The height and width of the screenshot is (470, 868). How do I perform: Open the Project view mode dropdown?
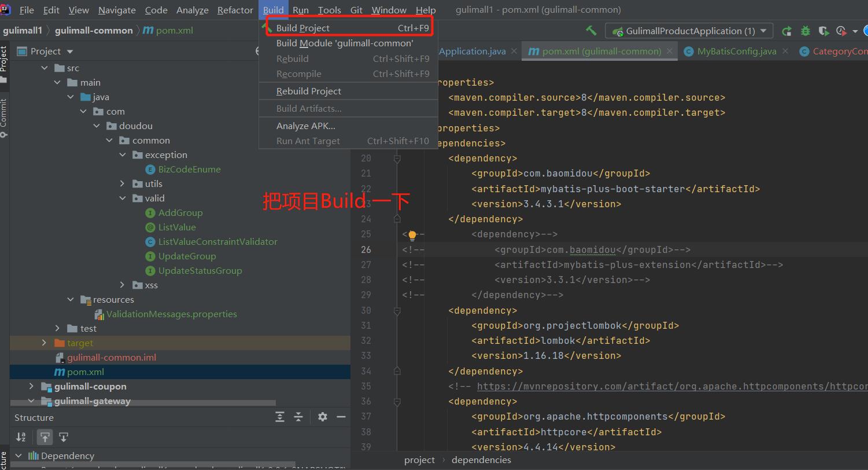coord(70,52)
